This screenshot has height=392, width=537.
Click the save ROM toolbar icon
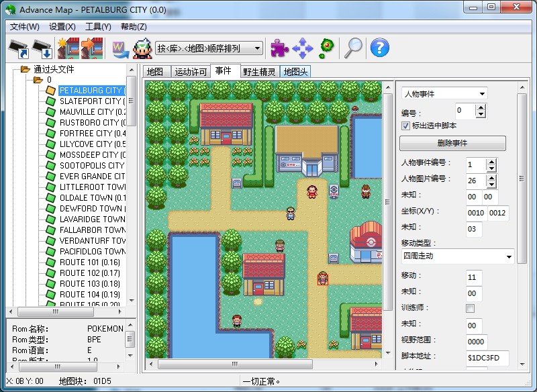[x=42, y=48]
